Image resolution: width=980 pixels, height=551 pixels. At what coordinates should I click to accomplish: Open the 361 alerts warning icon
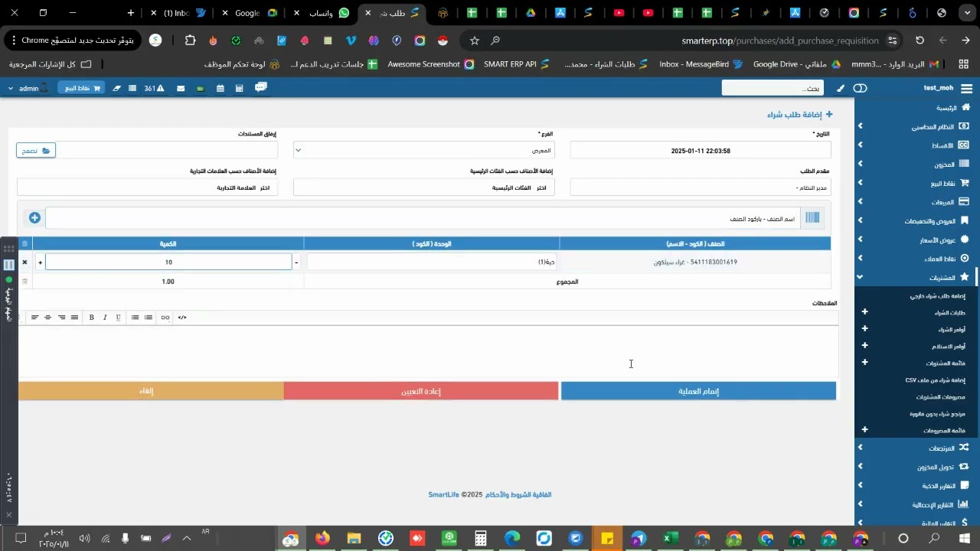(155, 88)
